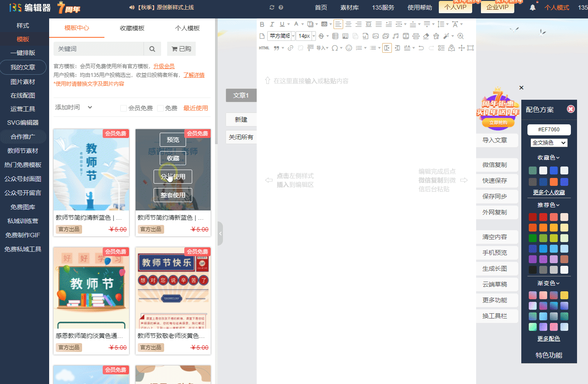This screenshot has width=588, height=384.
Task: Open 一键排版 in left sidebar
Action: 23,53
